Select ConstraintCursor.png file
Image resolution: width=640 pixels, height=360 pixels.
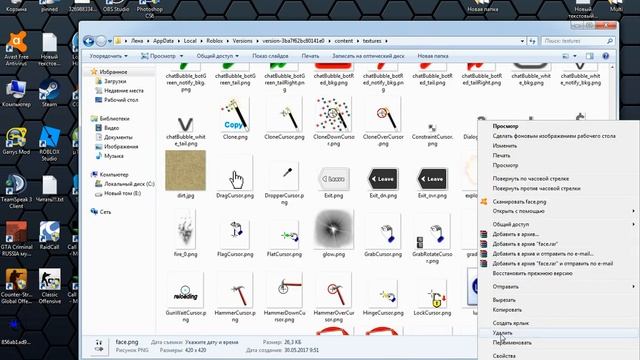[x=432, y=127]
